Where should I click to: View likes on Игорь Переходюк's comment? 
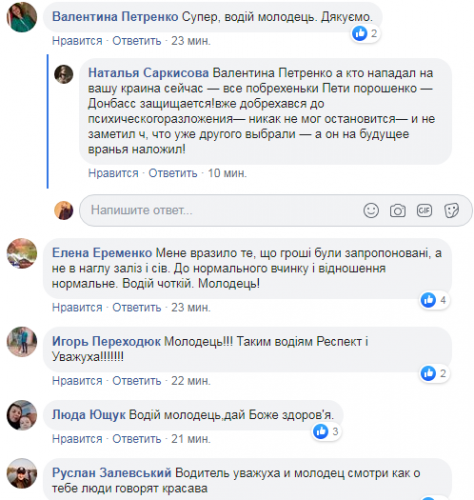[434, 373]
